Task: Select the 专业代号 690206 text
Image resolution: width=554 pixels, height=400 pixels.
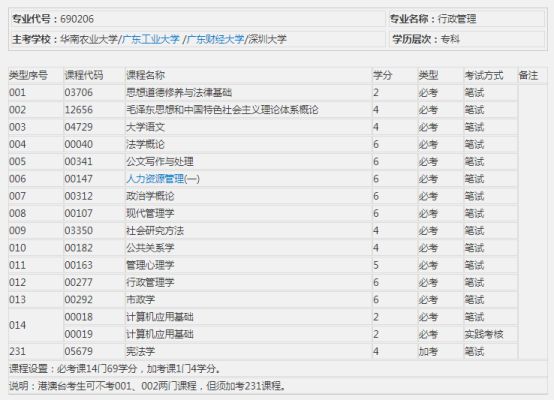Action: (53, 19)
